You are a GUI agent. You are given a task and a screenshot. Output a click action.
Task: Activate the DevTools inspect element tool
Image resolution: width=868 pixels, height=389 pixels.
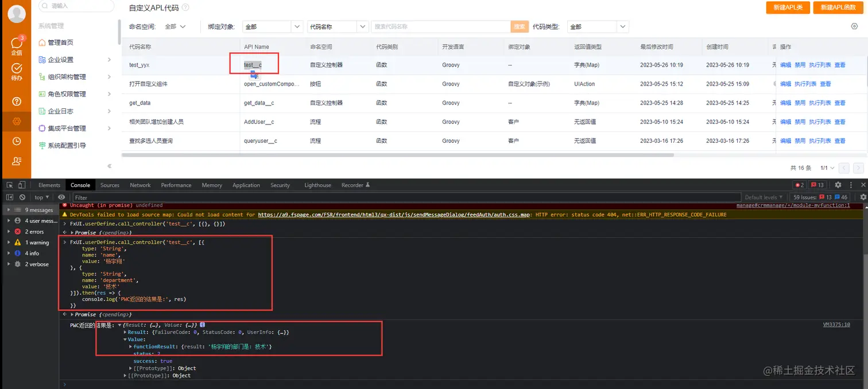click(x=10, y=185)
